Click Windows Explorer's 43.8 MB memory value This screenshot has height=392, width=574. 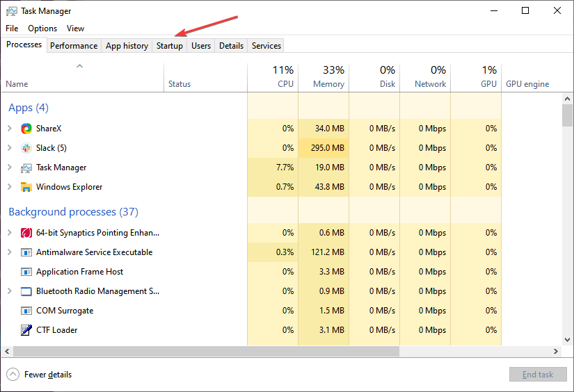click(330, 187)
